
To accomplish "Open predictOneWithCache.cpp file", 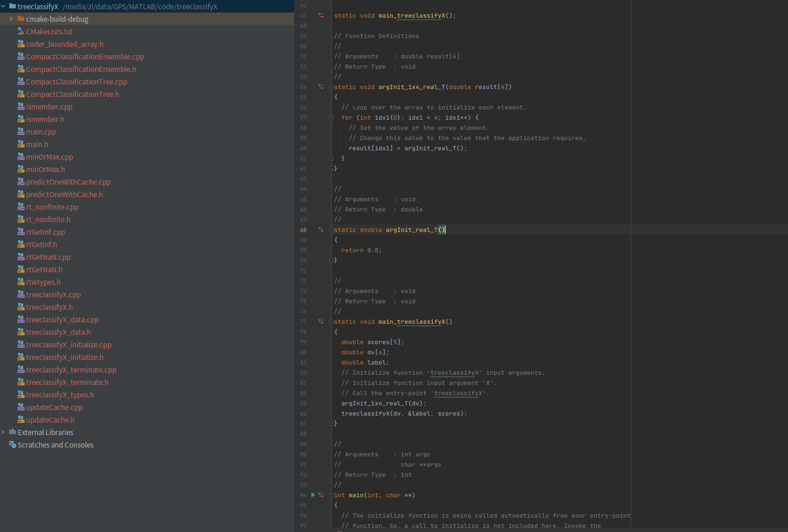I will (x=68, y=182).
